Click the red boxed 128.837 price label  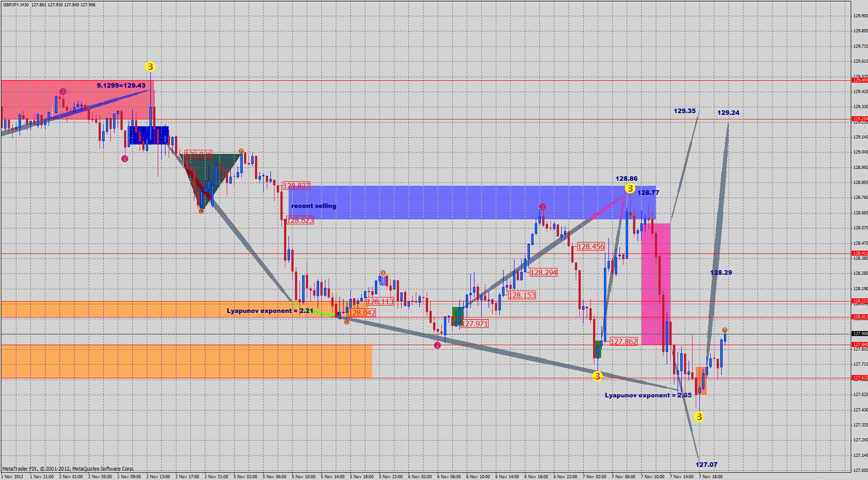point(296,186)
